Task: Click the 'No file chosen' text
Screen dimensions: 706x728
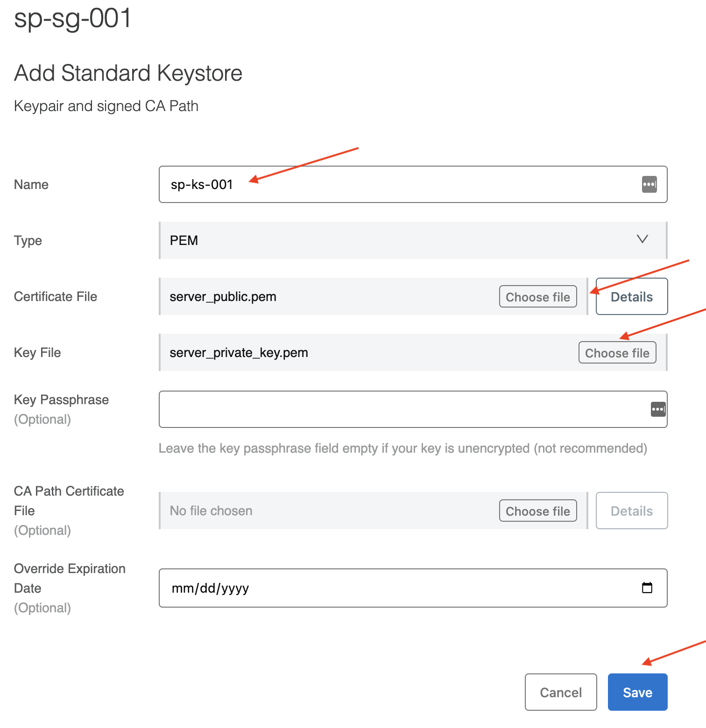Action: 211,511
